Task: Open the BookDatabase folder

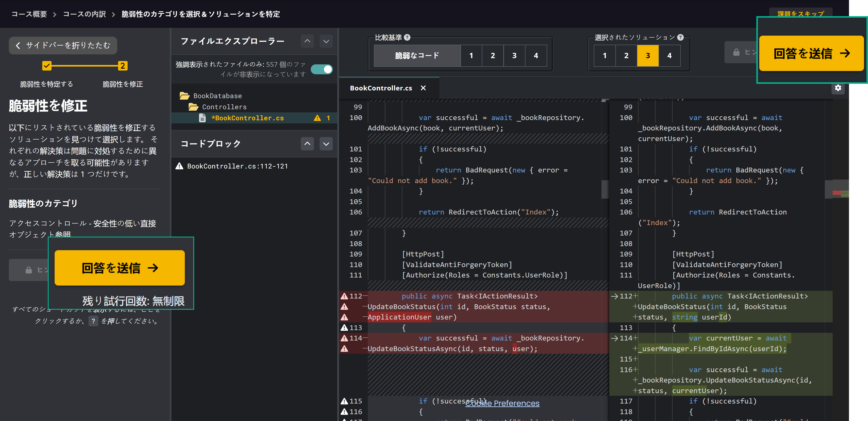Action: 217,96
